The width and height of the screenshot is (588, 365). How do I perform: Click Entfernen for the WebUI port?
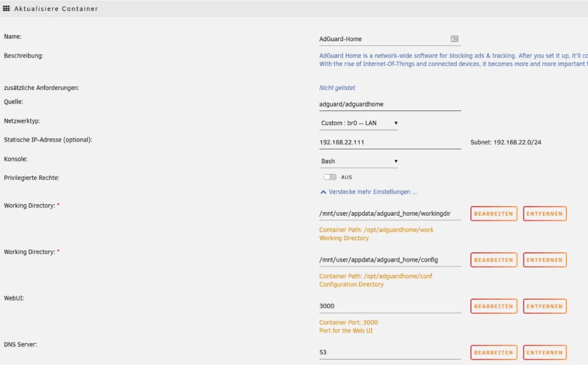pos(544,306)
